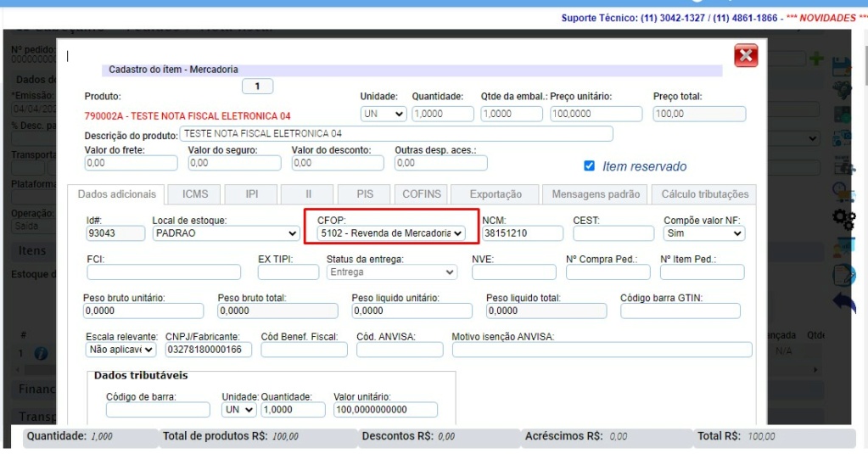
Task: Click the Código de barra field in Dados tributáveis
Action: pyautogui.click(x=158, y=410)
